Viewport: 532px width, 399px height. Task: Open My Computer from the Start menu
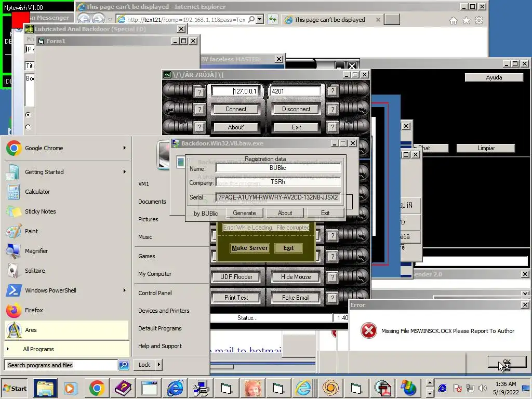[x=155, y=274]
